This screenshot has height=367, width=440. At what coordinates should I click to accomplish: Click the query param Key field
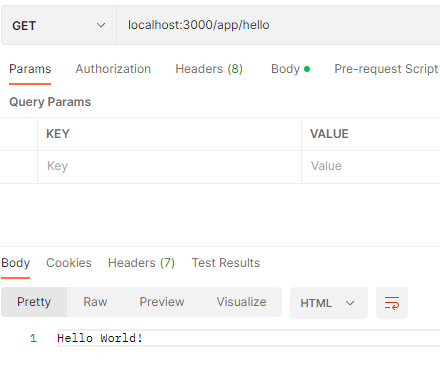(169, 166)
